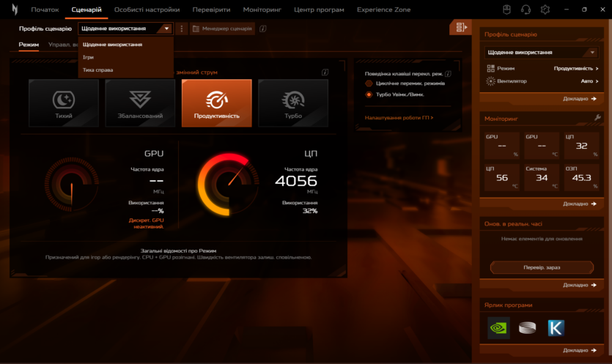Open the NVIDIA app shortcut
Screen dimensions: 612x364
[498, 327]
